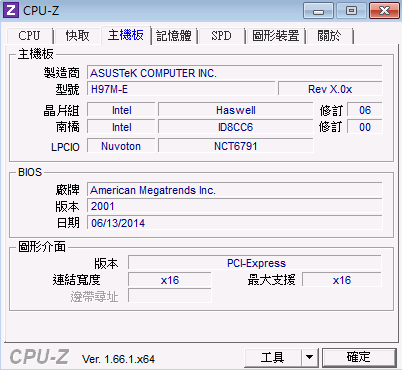The height and width of the screenshot is (370, 402).
Task: Click the 確定 button
Action: (359, 358)
